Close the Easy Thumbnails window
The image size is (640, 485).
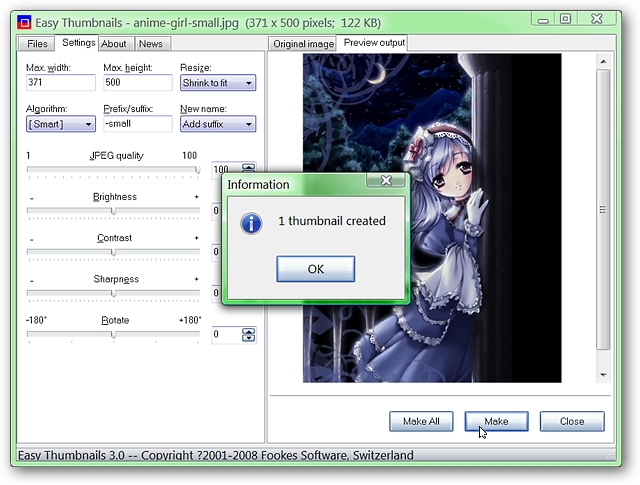[x=596, y=19]
